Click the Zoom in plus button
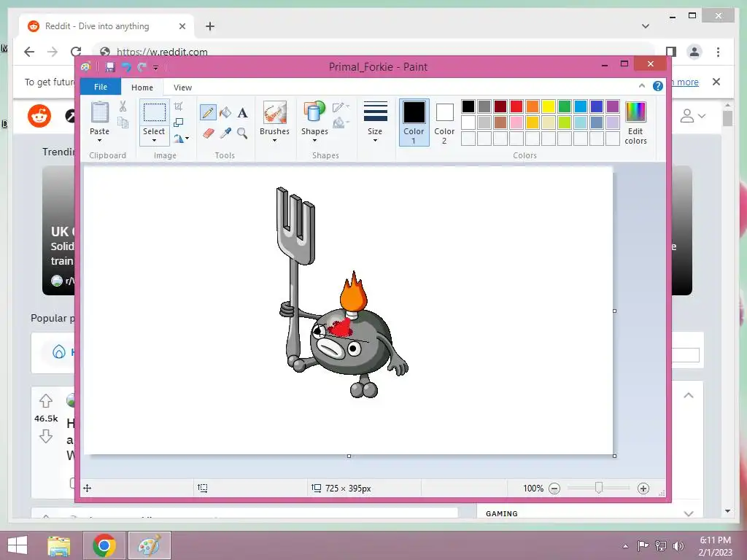This screenshot has width=747, height=560. pyautogui.click(x=643, y=489)
